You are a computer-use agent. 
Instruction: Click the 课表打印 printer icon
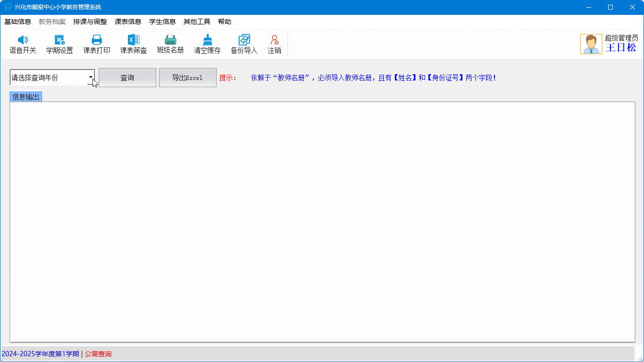tap(97, 40)
